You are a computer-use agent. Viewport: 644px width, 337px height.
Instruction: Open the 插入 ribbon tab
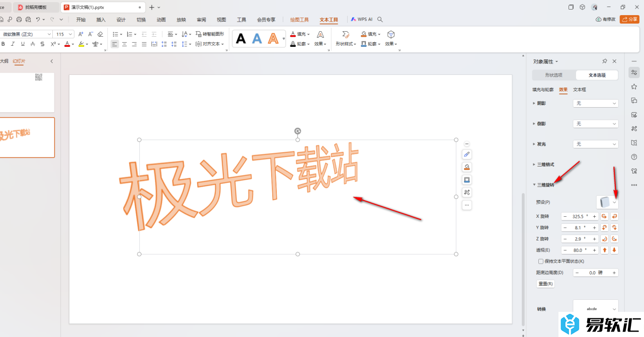pos(101,20)
